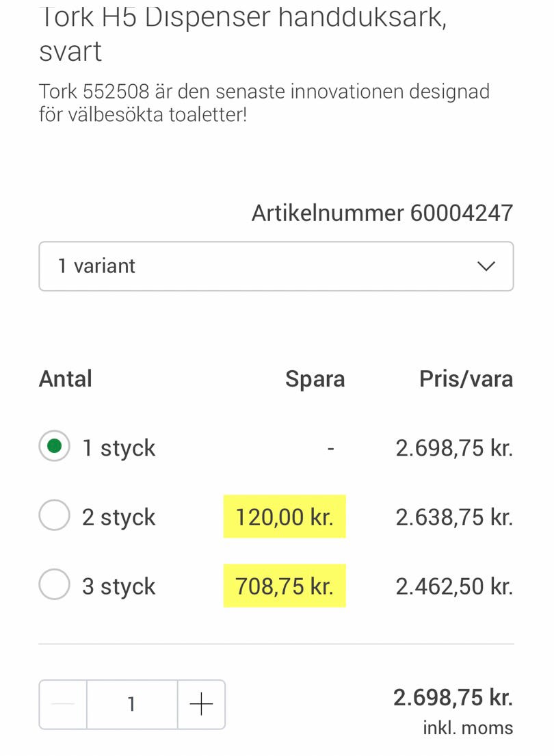Screen dimensions: 554x756
Task: Click the Artikelnummer 60004247 text
Action: tap(382, 213)
